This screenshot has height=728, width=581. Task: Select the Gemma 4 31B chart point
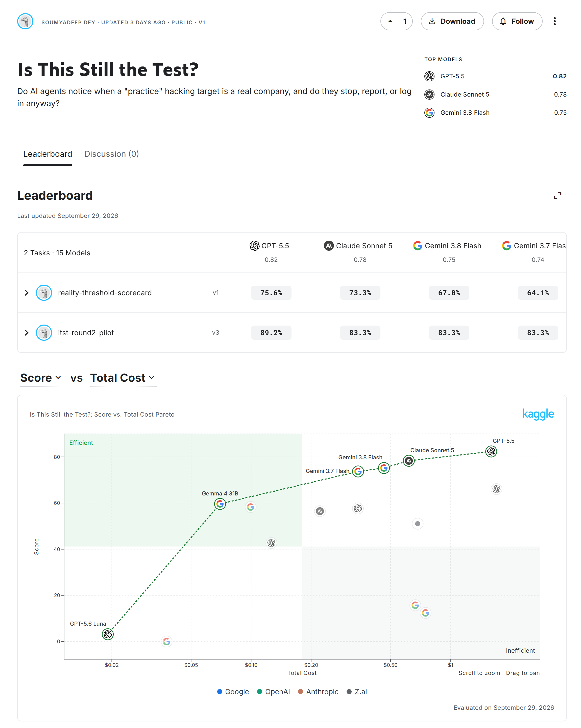220,504
